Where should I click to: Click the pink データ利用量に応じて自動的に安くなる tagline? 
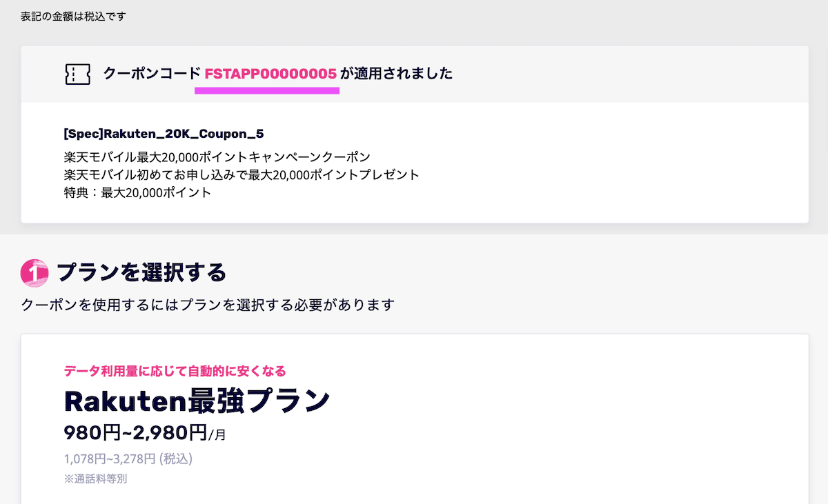[x=175, y=372]
